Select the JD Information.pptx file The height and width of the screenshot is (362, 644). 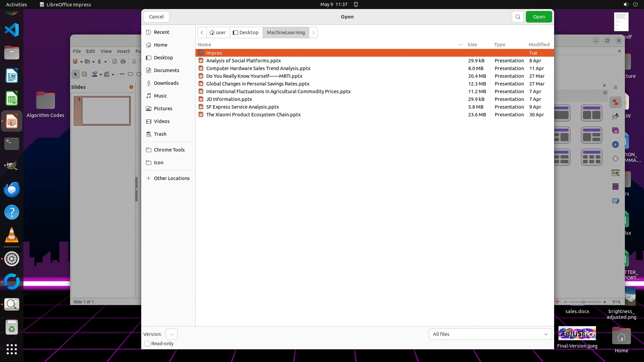[x=229, y=99]
